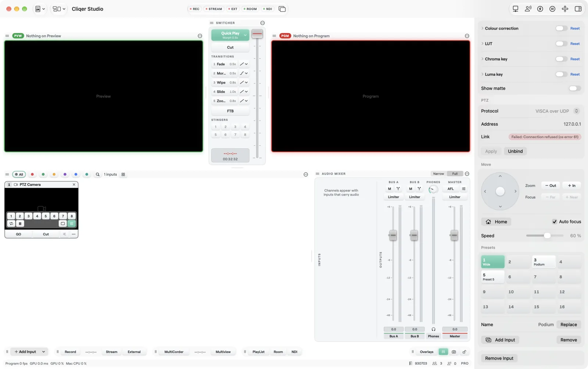The width and height of the screenshot is (588, 369).
Task: Select PTZ preset 3 Podium
Action: click(544, 262)
